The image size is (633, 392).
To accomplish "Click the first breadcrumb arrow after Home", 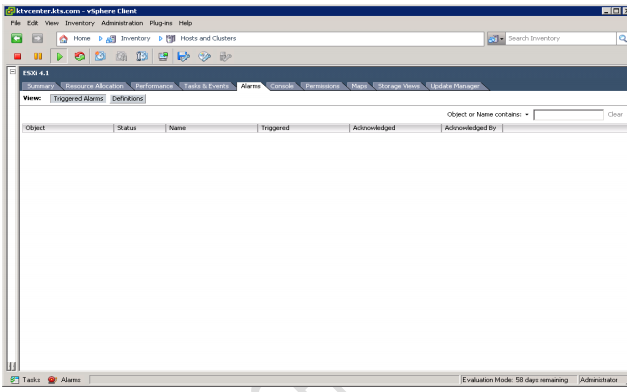I will (100, 39).
